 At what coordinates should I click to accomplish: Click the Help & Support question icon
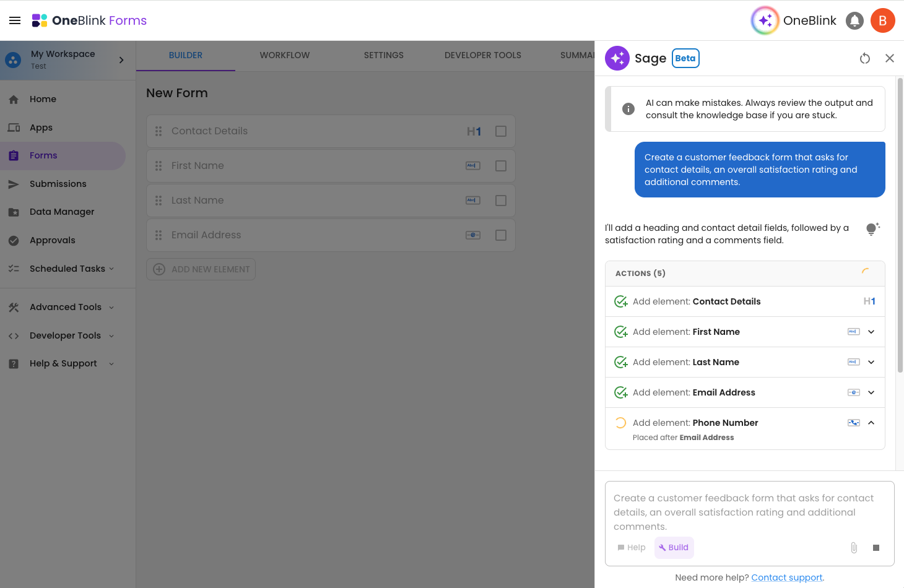coord(14,363)
